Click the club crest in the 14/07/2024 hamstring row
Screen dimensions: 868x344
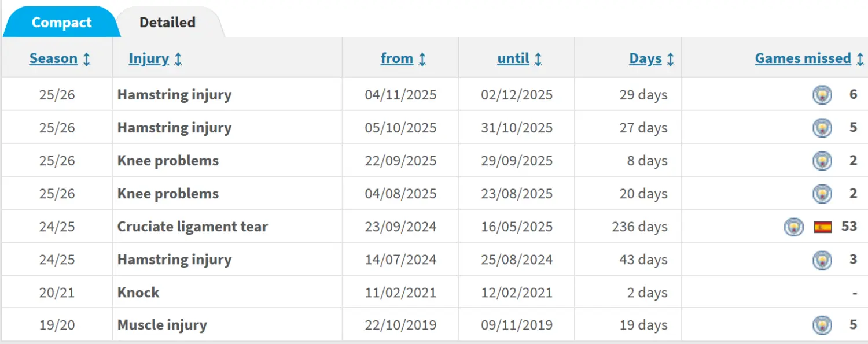click(x=822, y=260)
